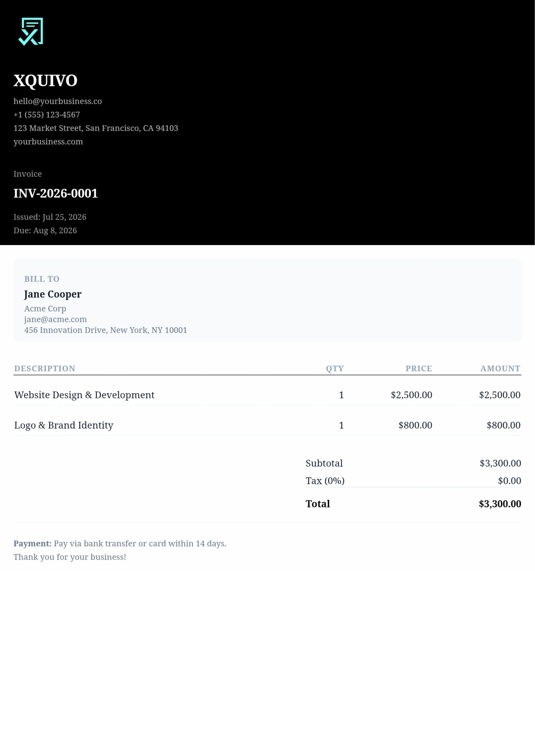
Task: Click the Subtotal $3,300.00 amount
Action: pyautogui.click(x=500, y=463)
